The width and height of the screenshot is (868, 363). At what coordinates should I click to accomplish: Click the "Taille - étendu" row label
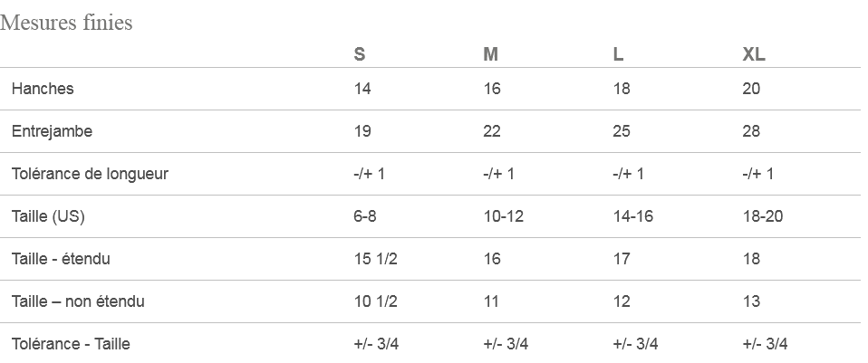coord(61,259)
